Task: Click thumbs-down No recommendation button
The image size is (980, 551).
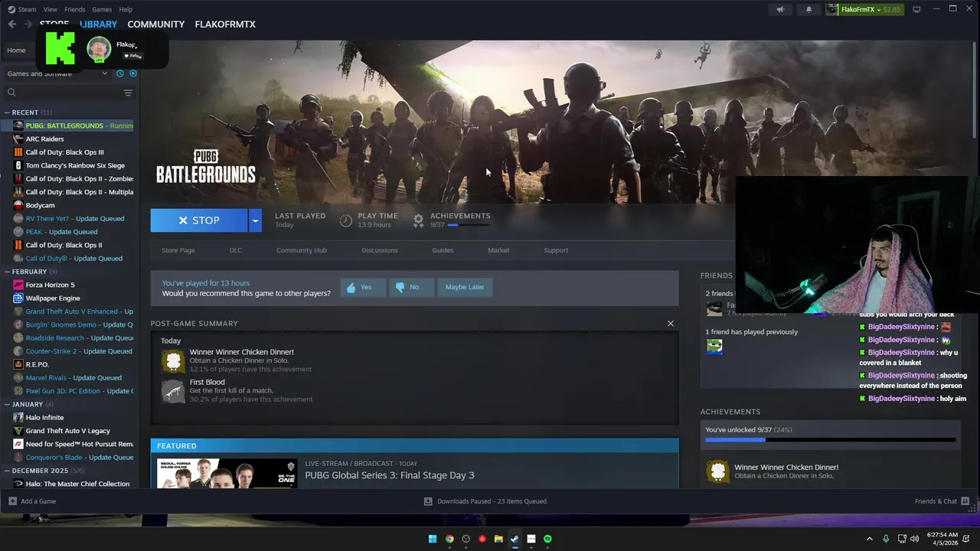Action: pyautogui.click(x=410, y=287)
